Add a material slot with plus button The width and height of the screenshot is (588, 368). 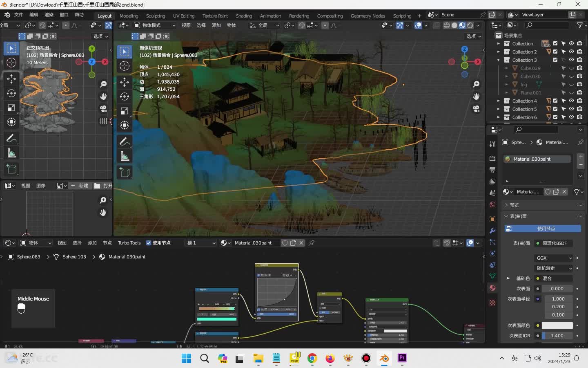(581, 157)
